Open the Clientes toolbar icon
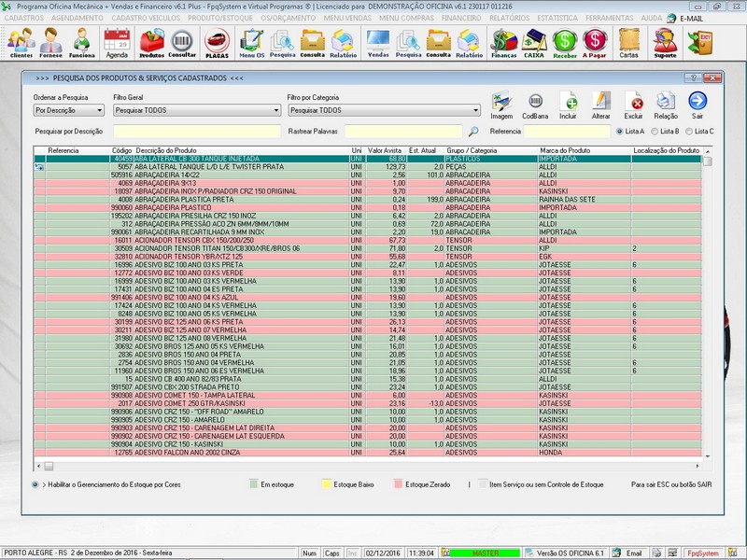Screen dimensions: 747x560 click(x=21, y=42)
